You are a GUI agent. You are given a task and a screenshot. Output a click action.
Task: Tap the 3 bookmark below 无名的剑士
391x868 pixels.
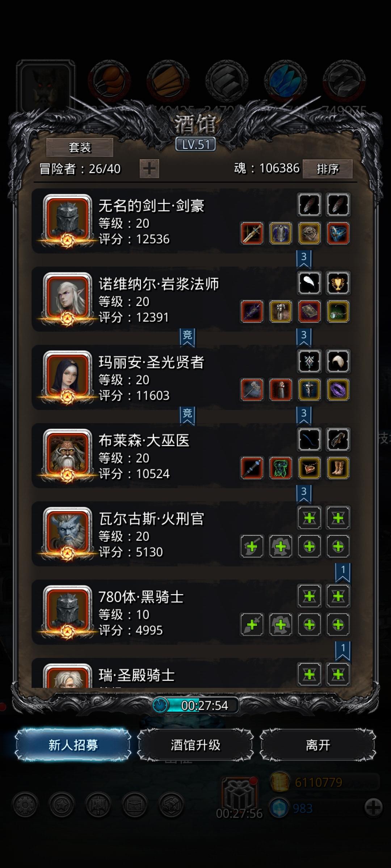pos(304,259)
